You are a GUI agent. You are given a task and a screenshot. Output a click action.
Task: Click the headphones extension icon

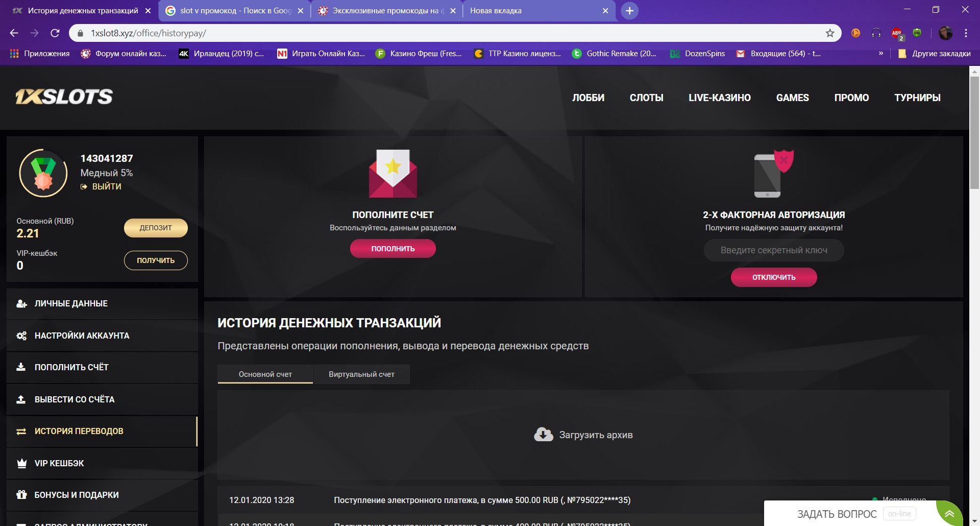(877, 33)
